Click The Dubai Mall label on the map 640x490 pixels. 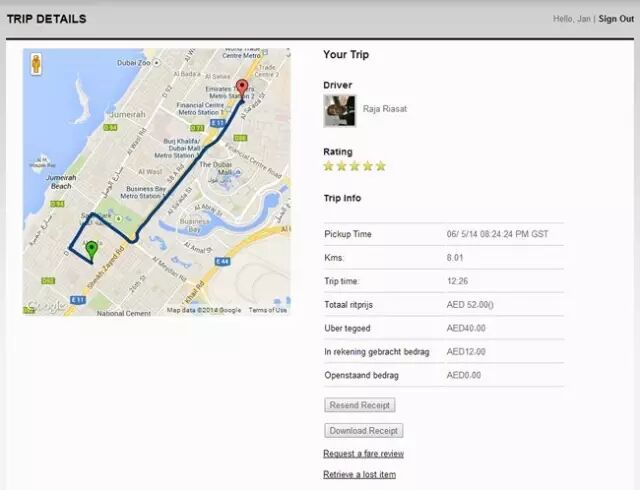coord(218,168)
